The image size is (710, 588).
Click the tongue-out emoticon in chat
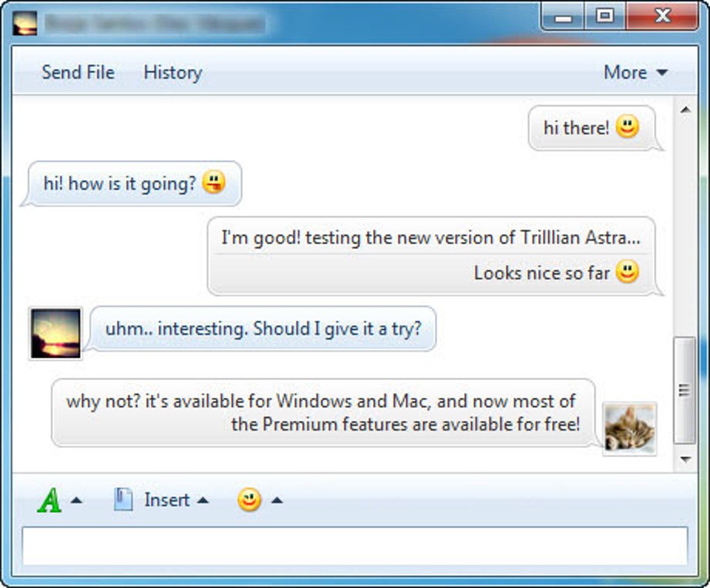(x=214, y=182)
